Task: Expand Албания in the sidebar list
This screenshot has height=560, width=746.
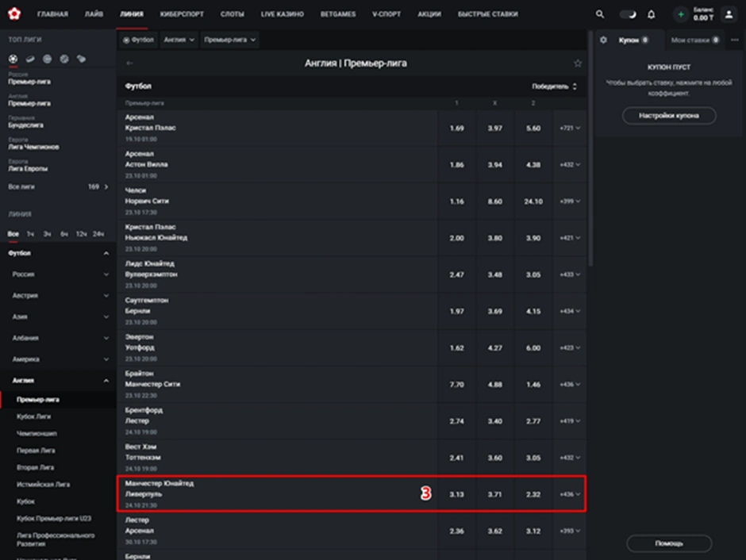Action: click(106, 338)
